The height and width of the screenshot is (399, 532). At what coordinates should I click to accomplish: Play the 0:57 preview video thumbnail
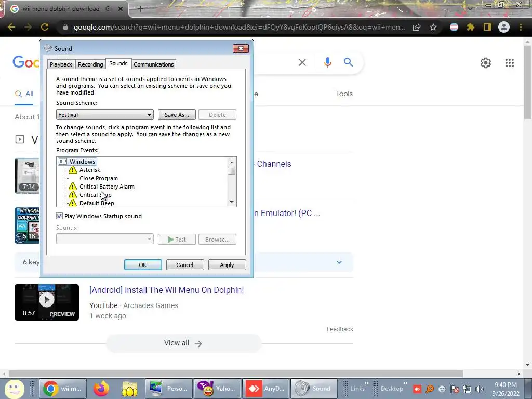point(47,302)
